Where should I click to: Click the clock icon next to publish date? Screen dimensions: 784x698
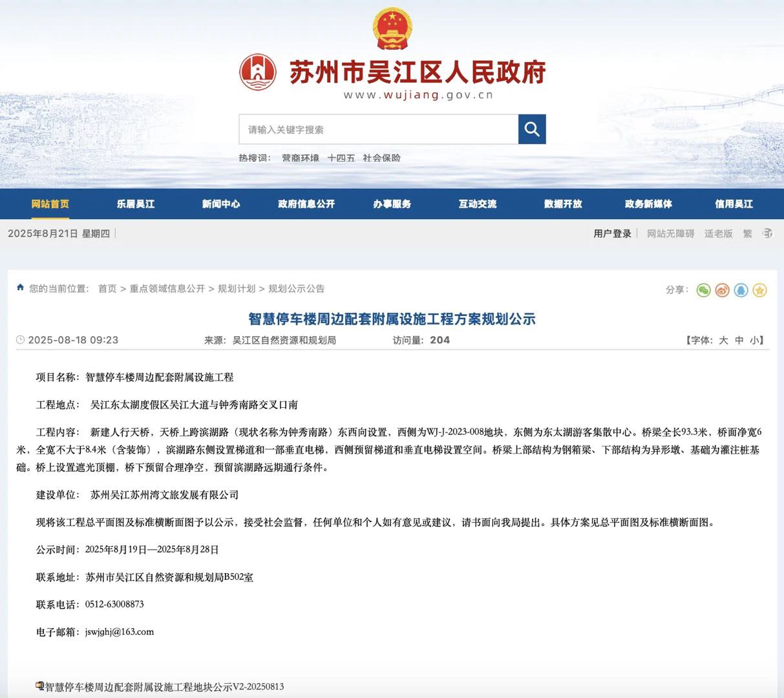point(21,340)
